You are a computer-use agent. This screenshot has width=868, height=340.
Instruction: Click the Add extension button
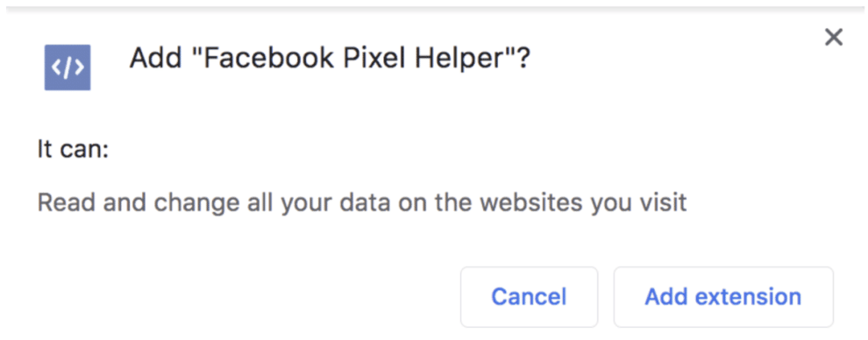[x=723, y=297]
